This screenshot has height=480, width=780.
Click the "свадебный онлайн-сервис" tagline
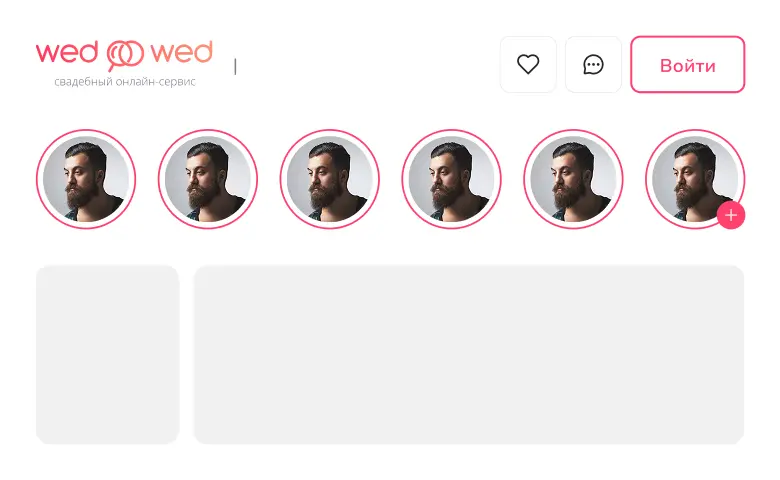(x=125, y=82)
